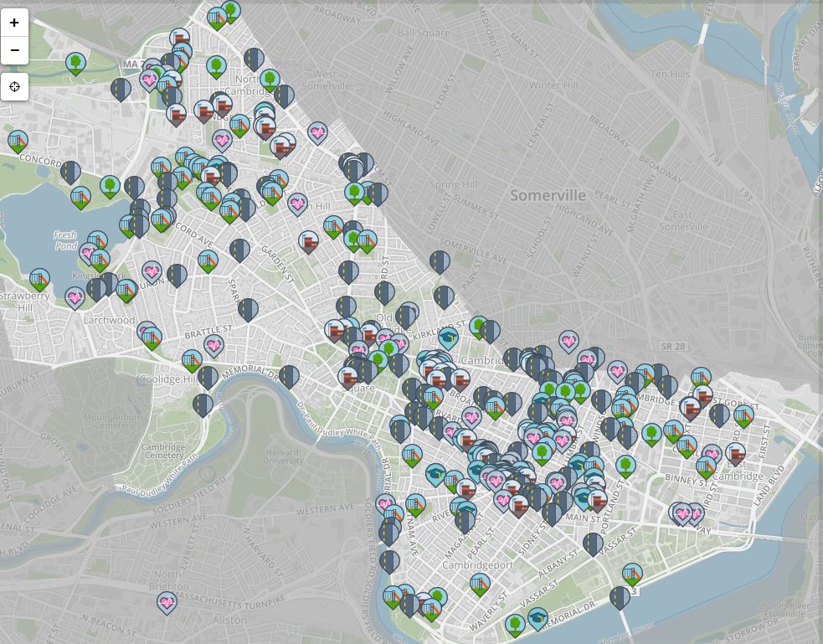Select the road marker on the Harvard Bridge
This screenshot has height=644, width=823.
click(620, 597)
